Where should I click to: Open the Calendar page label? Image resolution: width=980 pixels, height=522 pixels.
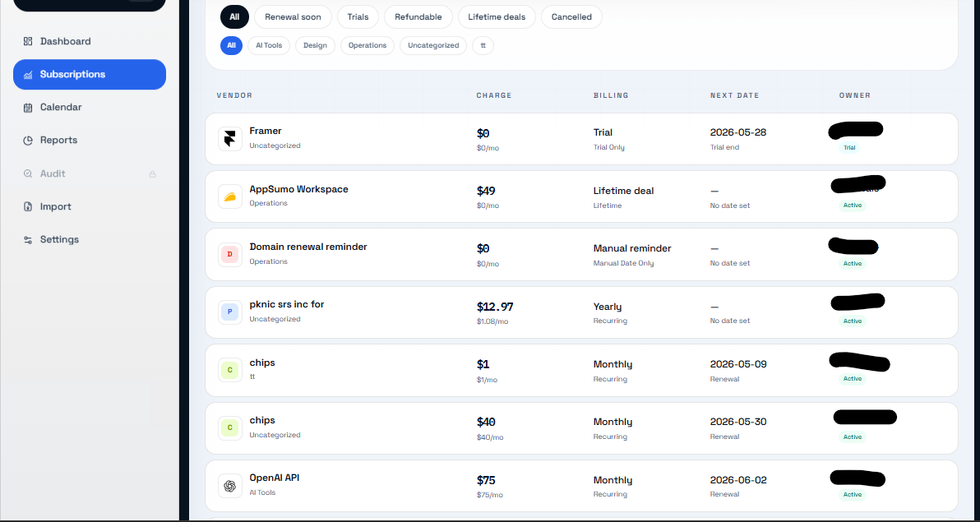click(x=61, y=107)
